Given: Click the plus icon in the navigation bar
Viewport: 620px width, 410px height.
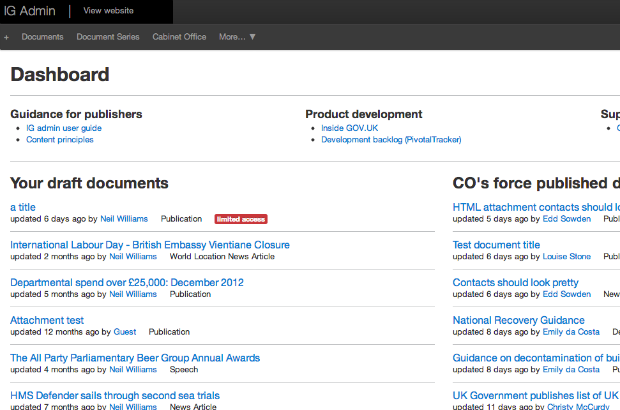Looking at the screenshot, I should tap(6, 37).
